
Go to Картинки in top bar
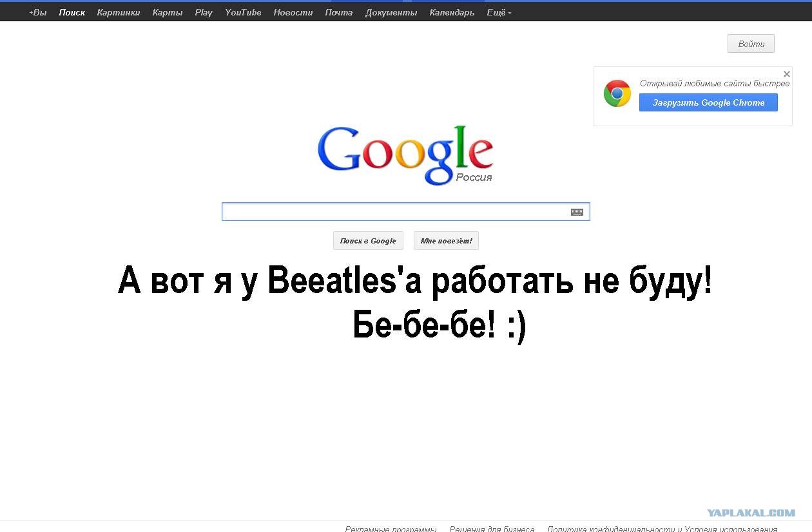click(119, 12)
